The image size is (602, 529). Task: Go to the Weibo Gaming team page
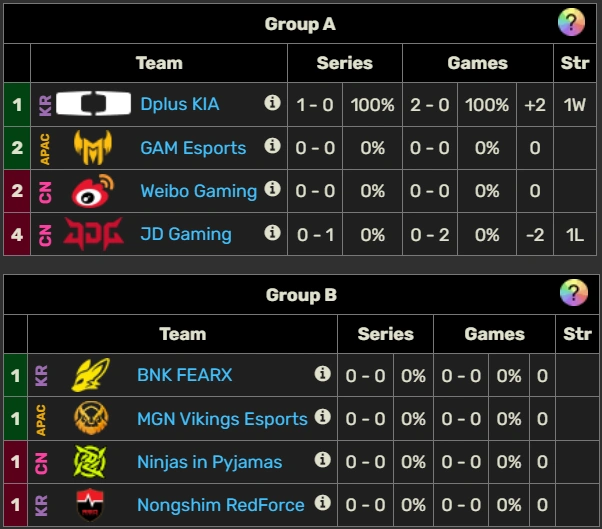198,191
